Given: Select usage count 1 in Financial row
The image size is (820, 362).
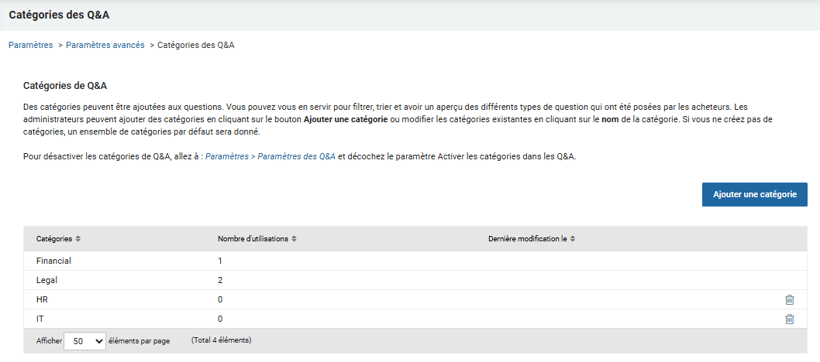Looking at the screenshot, I should pyautogui.click(x=220, y=261).
